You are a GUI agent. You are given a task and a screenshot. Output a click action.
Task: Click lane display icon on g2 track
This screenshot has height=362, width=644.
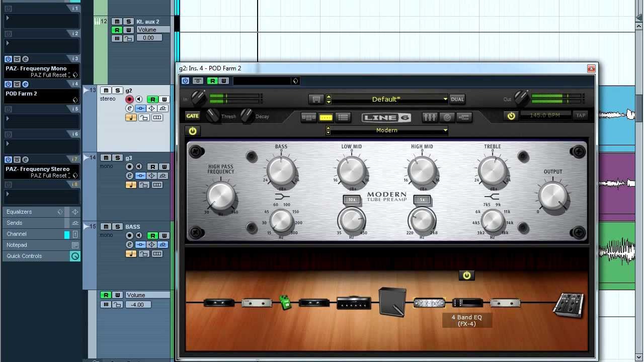[x=157, y=118]
